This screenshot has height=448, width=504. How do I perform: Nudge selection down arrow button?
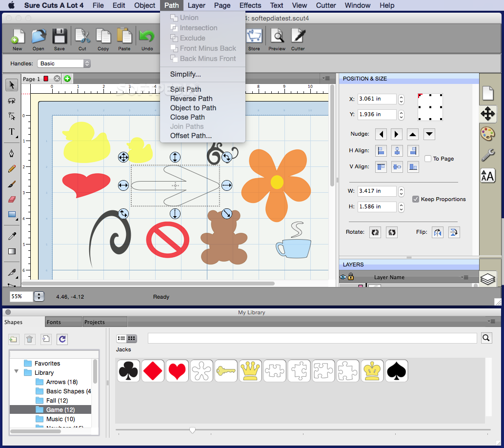[429, 134]
